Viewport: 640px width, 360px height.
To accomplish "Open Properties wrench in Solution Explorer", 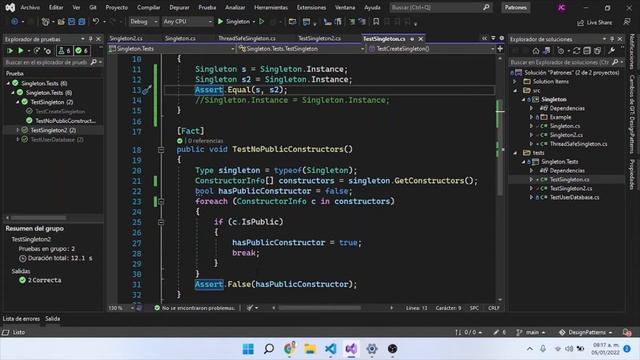I will pyautogui.click(x=611, y=51).
